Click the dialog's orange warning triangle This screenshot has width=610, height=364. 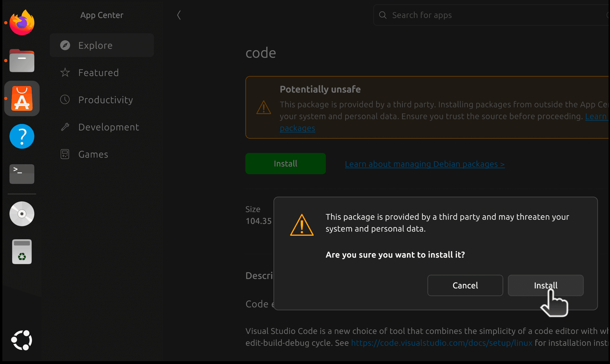pos(302,225)
